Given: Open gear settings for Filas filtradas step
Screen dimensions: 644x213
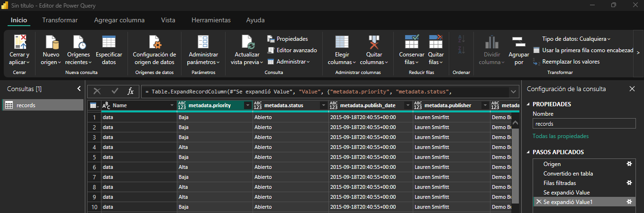Looking at the screenshot, I should (x=629, y=183).
